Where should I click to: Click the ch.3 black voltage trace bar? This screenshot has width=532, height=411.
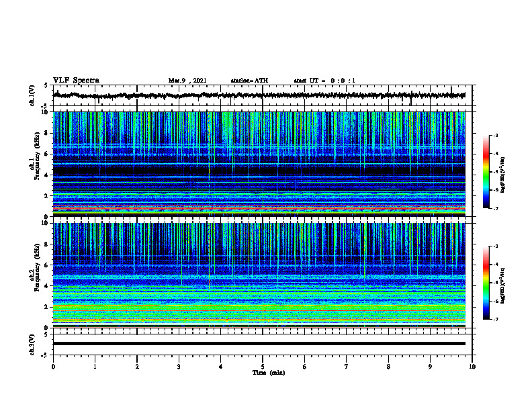tap(259, 344)
